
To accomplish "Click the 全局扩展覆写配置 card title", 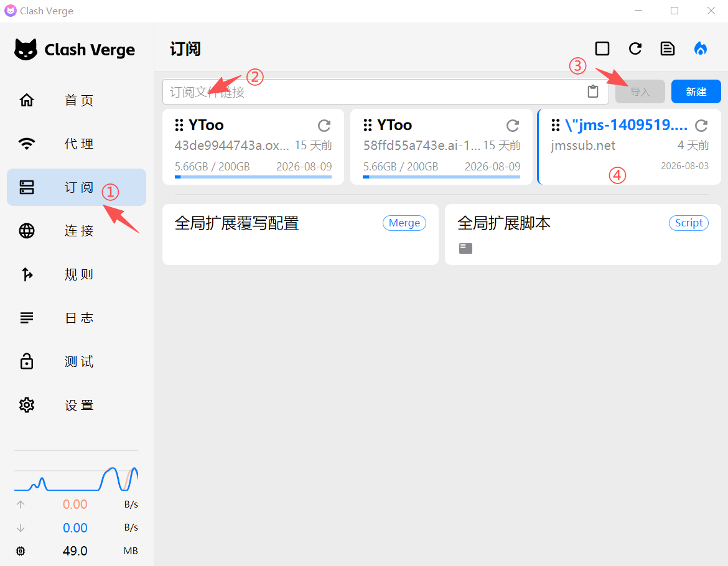I will click(x=237, y=223).
